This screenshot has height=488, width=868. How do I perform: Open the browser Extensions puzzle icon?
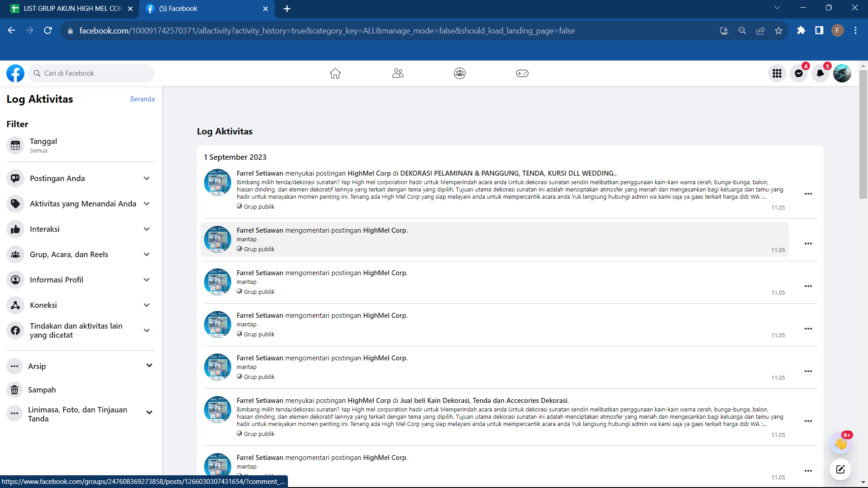click(x=801, y=31)
